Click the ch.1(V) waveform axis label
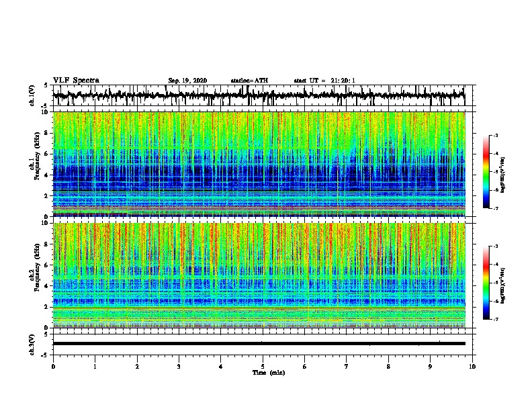The height and width of the screenshot is (411, 532). (x=32, y=95)
